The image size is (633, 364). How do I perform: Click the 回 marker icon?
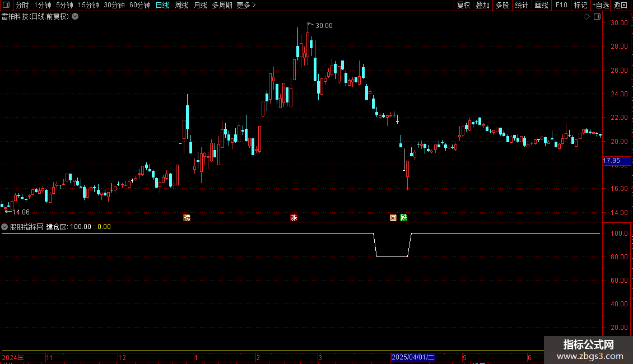393,218
